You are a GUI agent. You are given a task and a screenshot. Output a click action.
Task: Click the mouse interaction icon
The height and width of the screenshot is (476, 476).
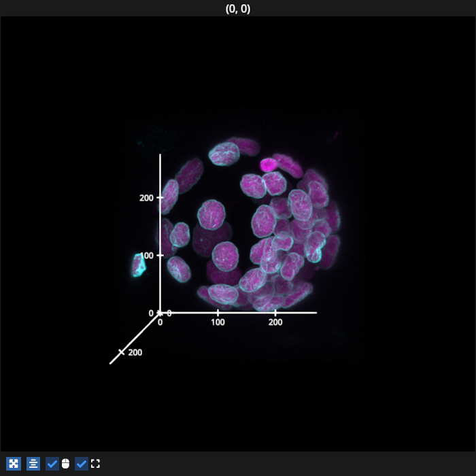point(65,464)
